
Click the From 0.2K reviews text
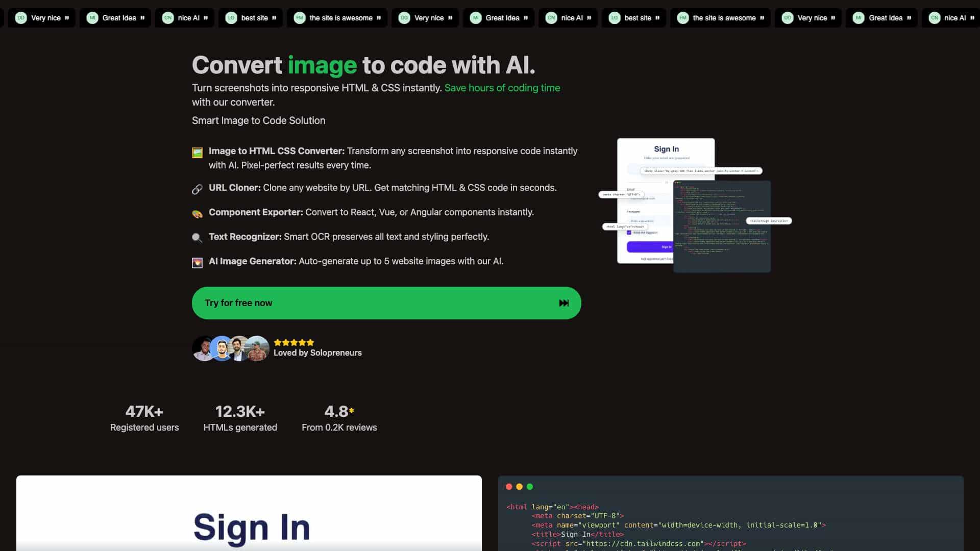pyautogui.click(x=339, y=428)
